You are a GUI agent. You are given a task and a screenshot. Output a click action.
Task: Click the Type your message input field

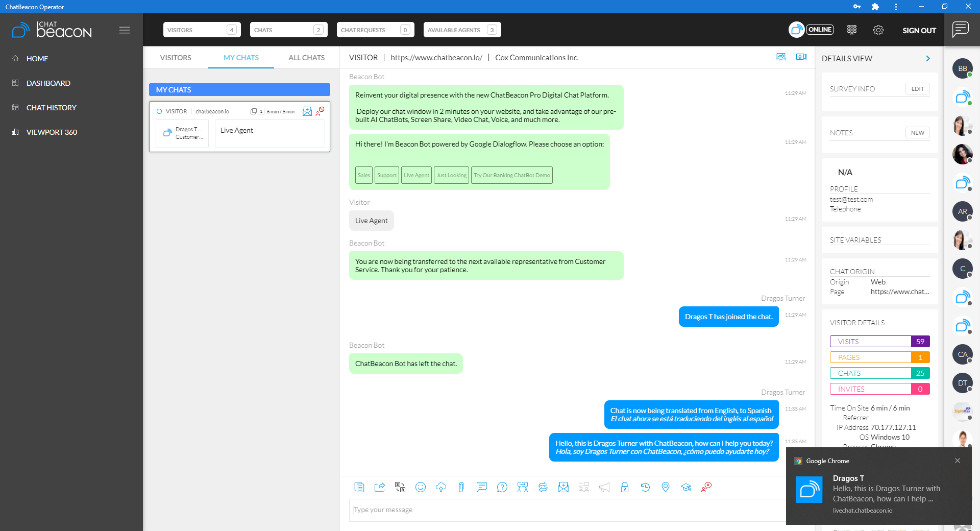pos(568,510)
